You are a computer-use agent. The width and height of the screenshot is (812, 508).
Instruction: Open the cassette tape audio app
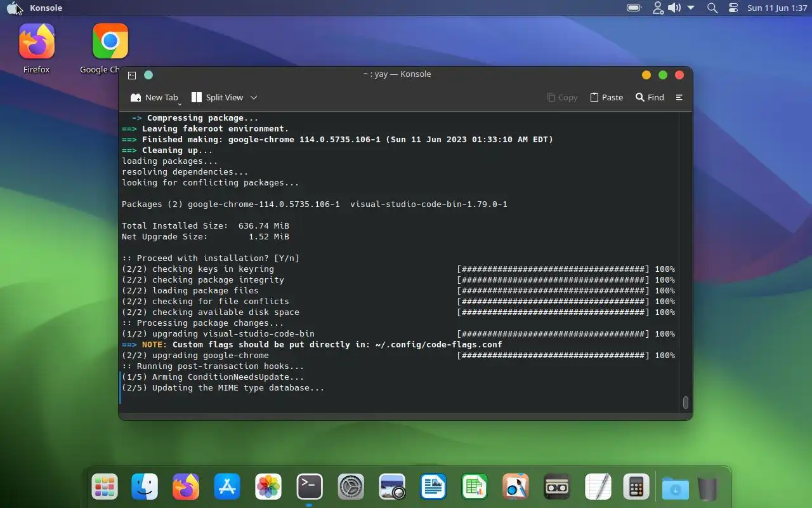point(557,488)
